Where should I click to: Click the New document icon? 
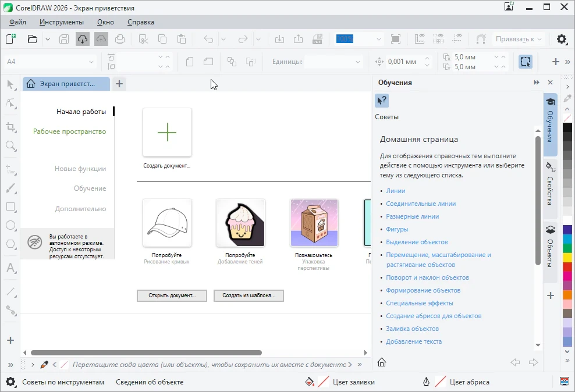click(x=10, y=39)
